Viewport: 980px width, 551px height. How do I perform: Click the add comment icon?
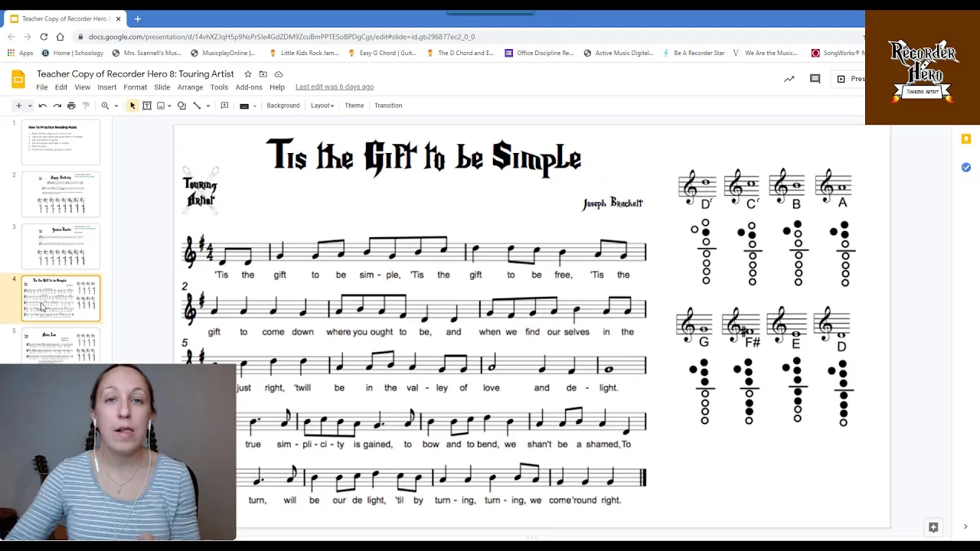[224, 106]
